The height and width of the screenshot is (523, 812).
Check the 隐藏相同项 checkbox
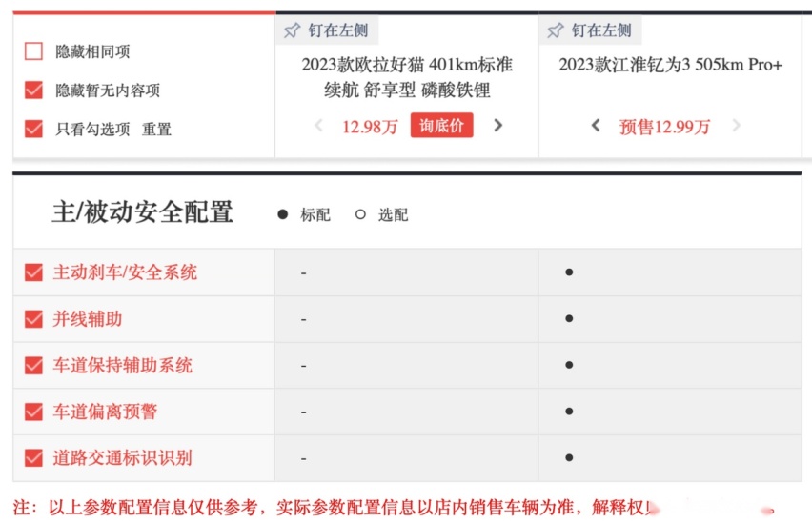coord(33,51)
